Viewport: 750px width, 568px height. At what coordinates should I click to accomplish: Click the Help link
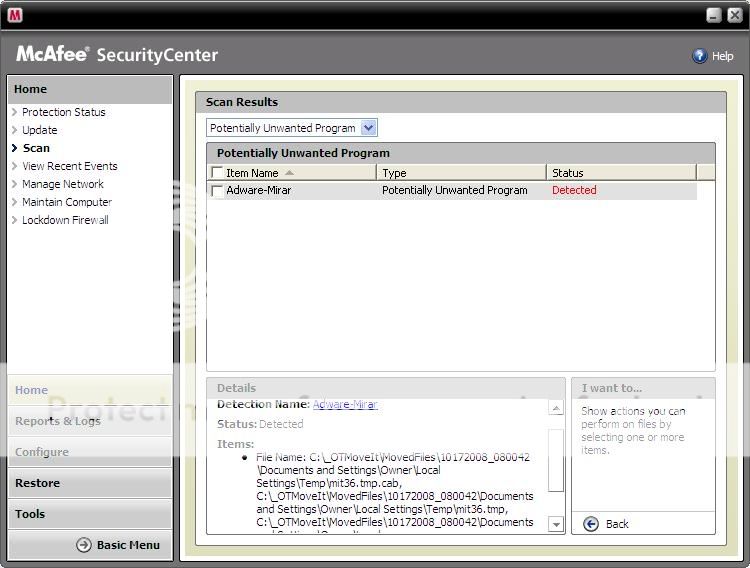click(722, 56)
